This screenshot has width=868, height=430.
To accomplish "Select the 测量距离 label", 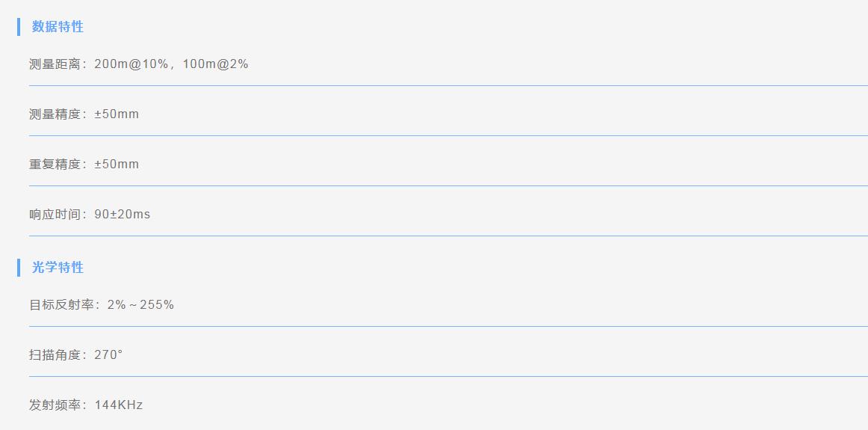I will (55, 64).
